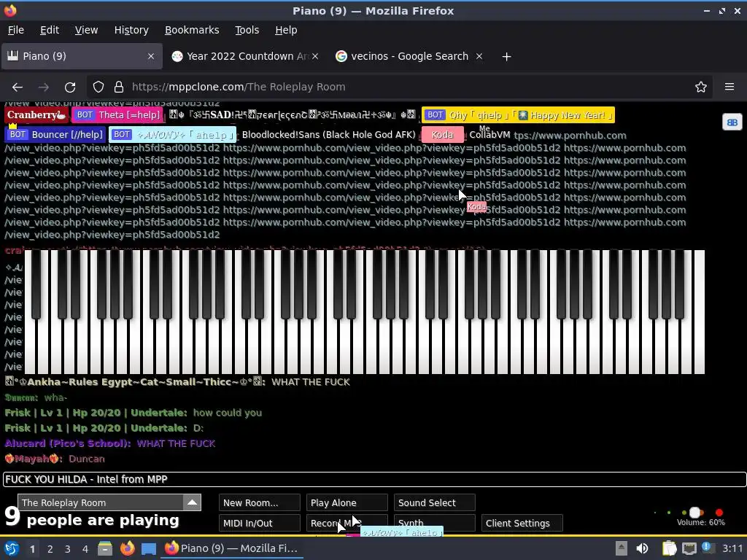The width and height of the screenshot is (747, 560).
Task: Open the volume speaker tray icon
Action: 642,548
